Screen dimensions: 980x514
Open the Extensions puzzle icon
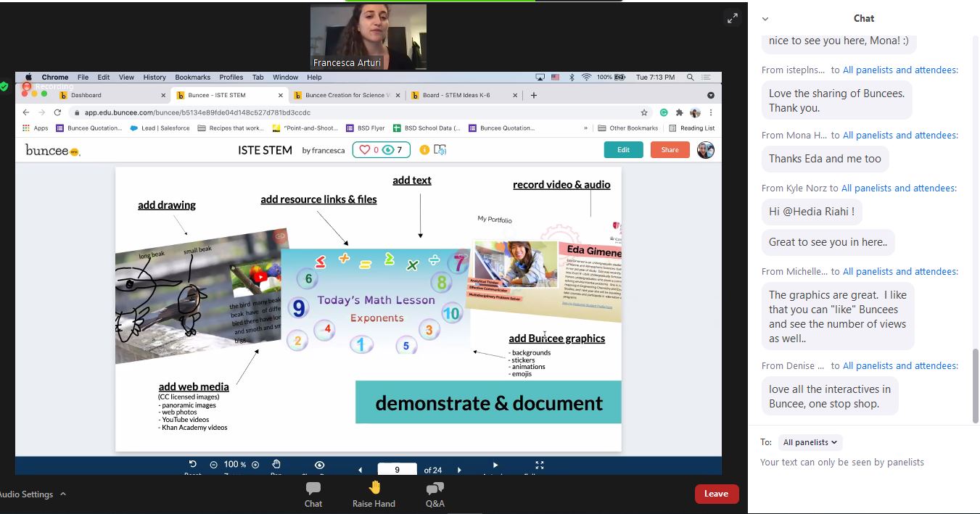coord(680,112)
